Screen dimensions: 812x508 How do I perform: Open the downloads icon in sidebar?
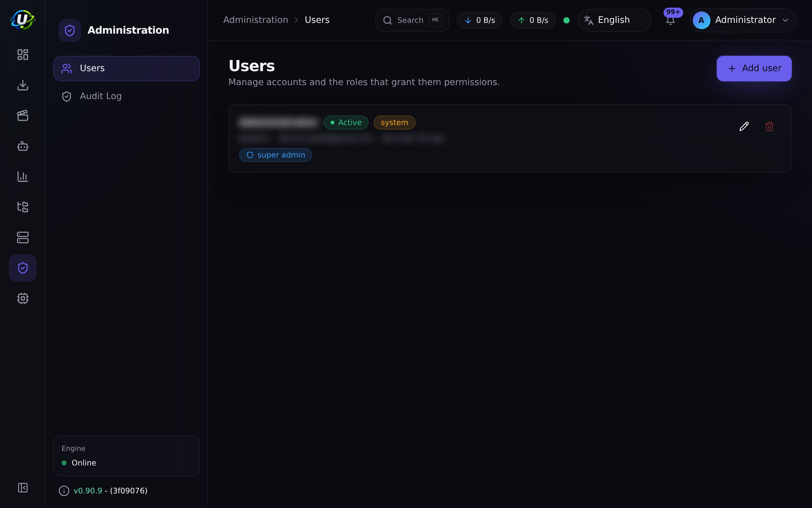[23, 85]
